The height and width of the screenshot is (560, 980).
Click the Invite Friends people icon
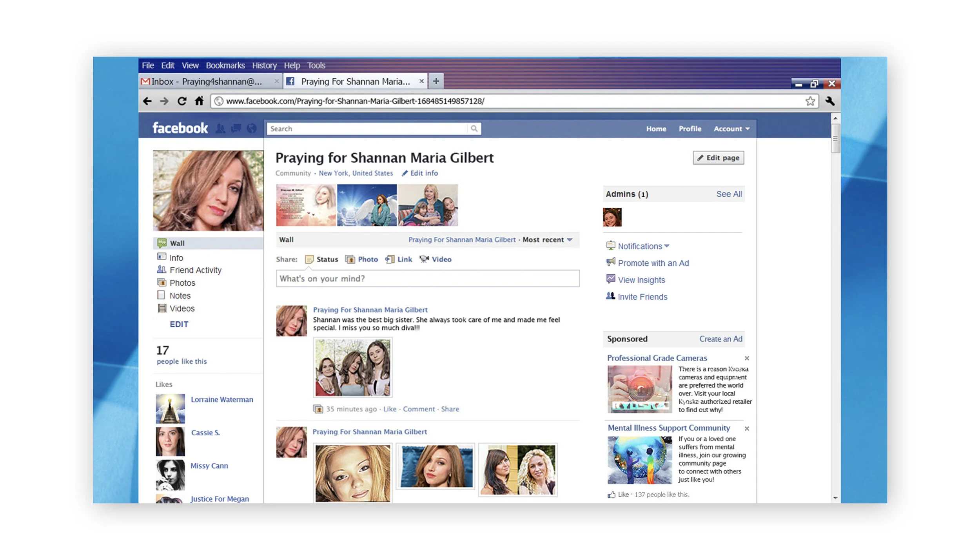coord(610,295)
